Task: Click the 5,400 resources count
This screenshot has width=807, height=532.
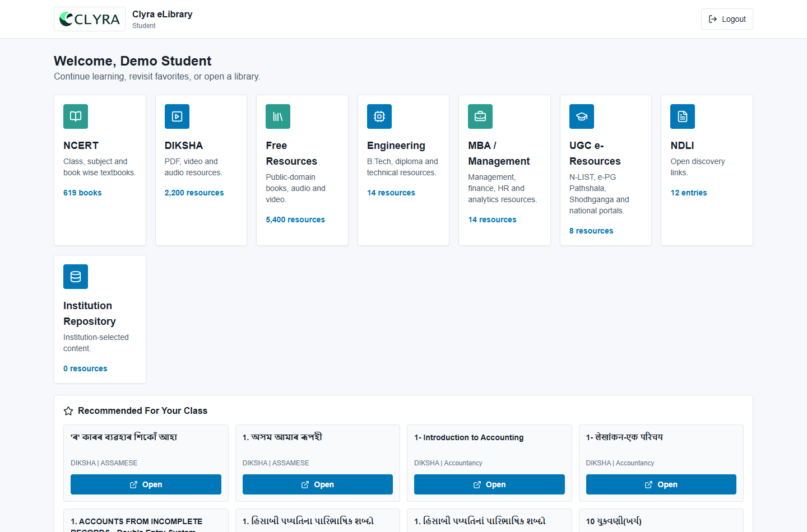Action: pyautogui.click(x=295, y=220)
